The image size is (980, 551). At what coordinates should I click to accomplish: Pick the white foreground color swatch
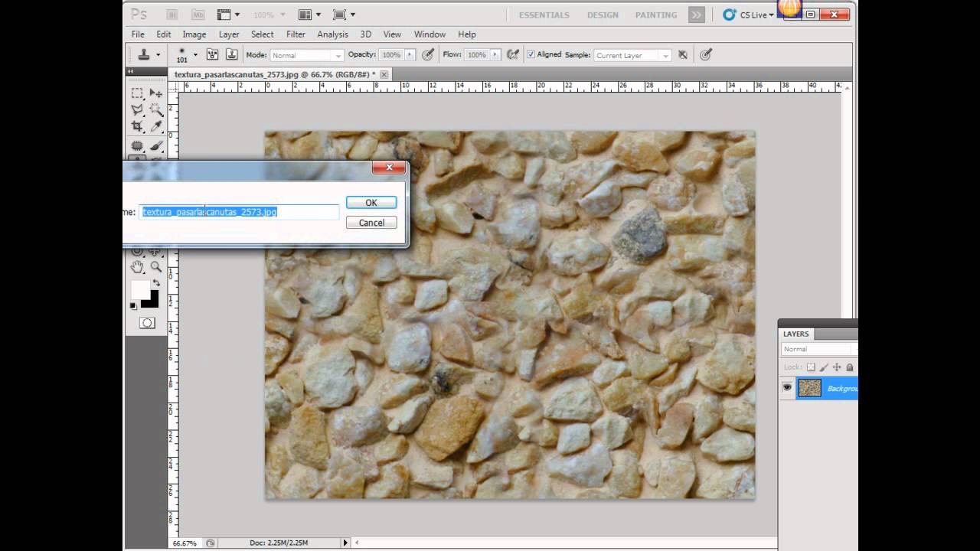point(141,289)
